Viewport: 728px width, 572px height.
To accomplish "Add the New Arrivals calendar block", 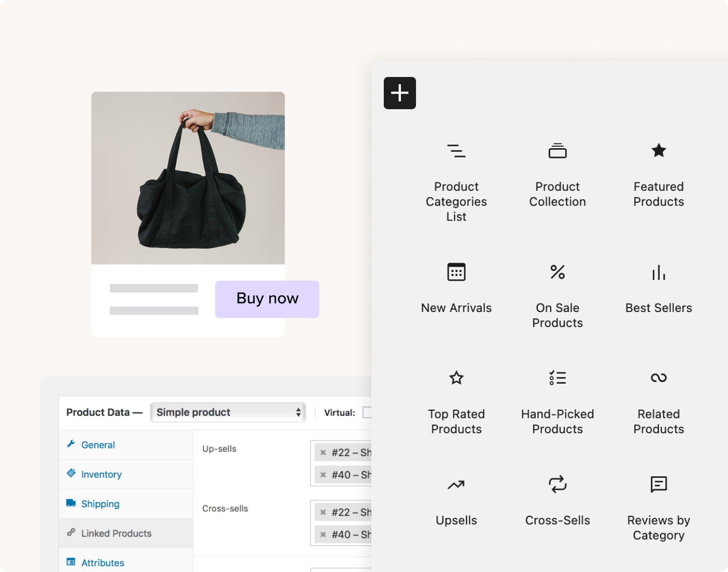I will (x=456, y=272).
